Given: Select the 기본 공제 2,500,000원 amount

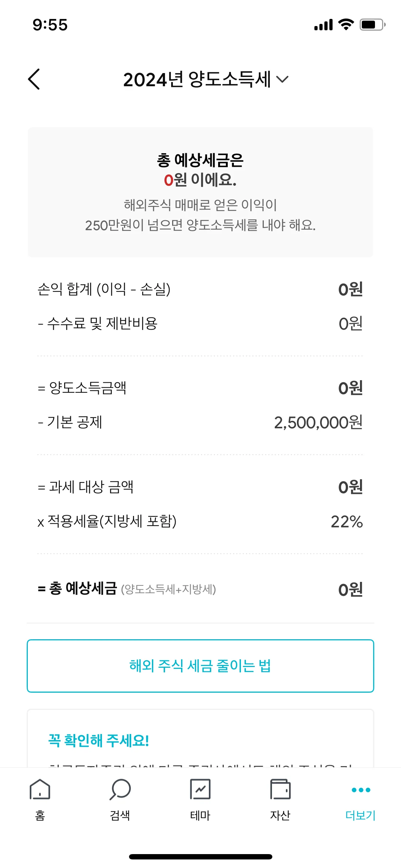Looking at the screenshot, I should (x=318, y=423).
